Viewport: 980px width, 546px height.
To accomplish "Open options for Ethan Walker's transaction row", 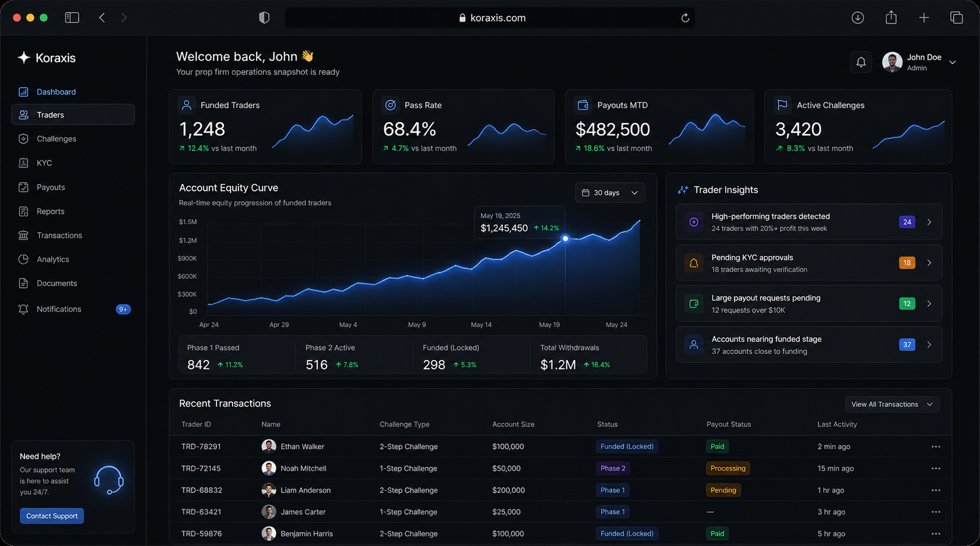I will coord(935,447).
